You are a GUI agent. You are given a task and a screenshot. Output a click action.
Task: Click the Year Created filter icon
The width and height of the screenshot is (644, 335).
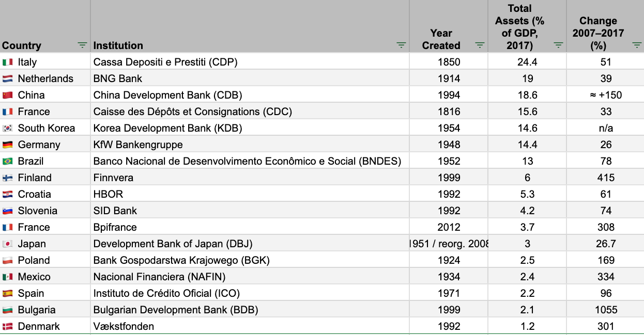click(480, 45)
